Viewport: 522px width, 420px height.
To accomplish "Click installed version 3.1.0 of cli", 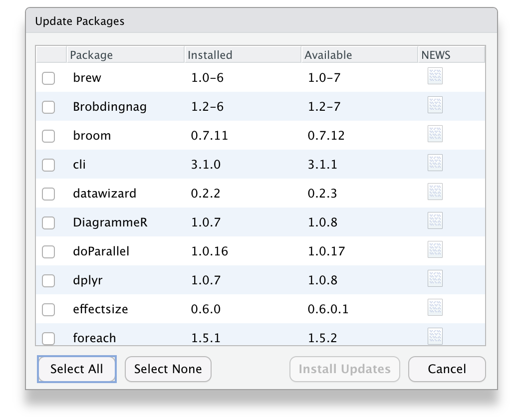I will click(206, 165).
